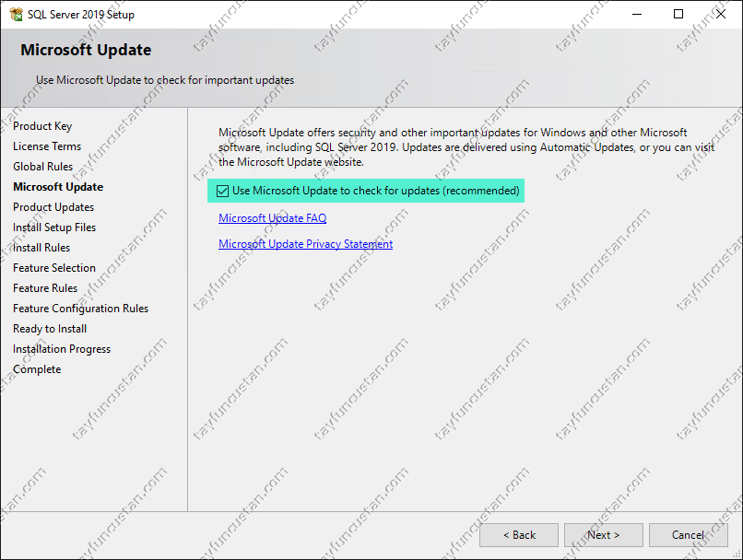Maximize the SQL Server 2019 Setup window
The width and height of the screenshot is (743, 560).
click(678, 14)
